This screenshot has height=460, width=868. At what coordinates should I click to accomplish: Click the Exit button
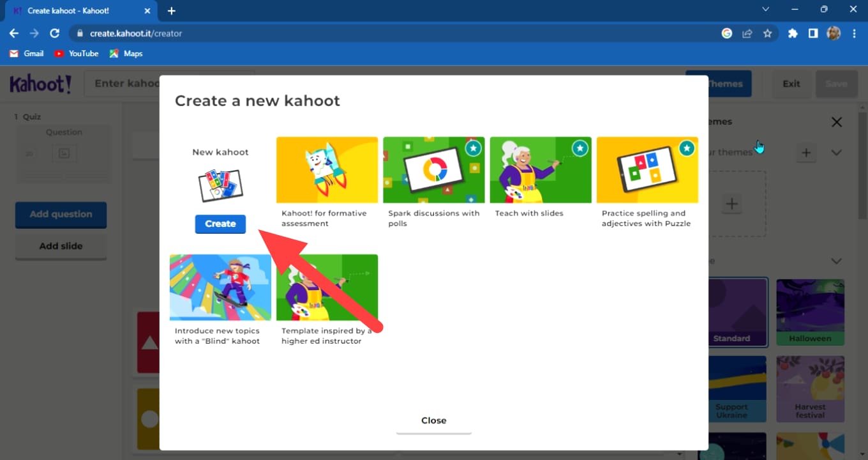coord(791,84)
